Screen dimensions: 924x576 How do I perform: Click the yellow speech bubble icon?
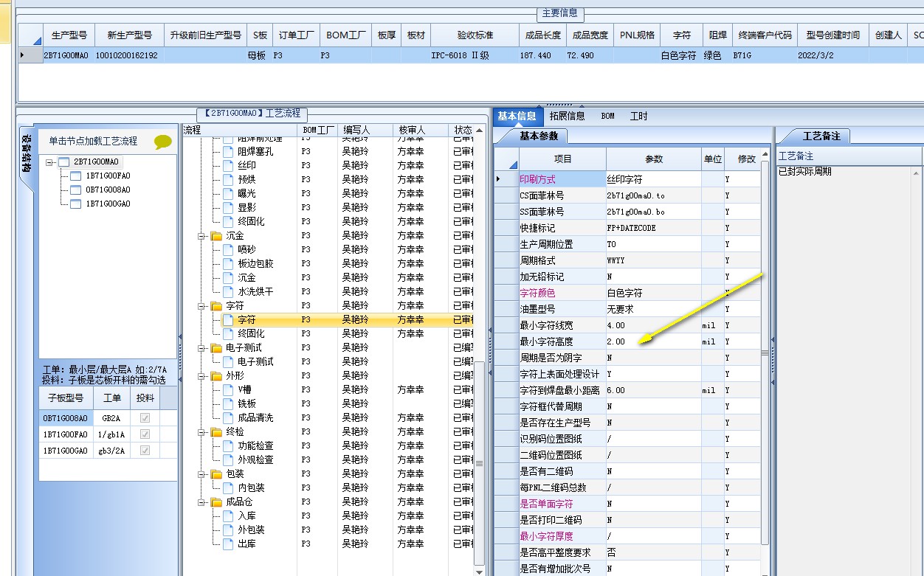(163, 142)
